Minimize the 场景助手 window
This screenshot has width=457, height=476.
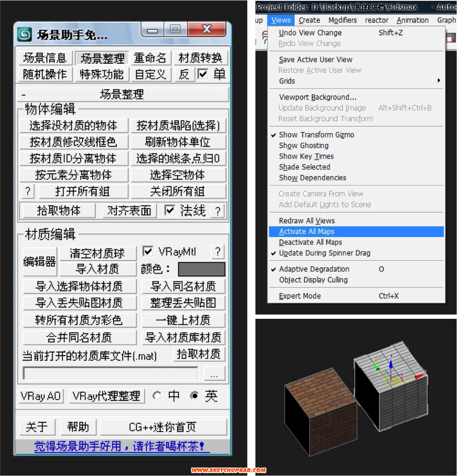coord(152,30)
